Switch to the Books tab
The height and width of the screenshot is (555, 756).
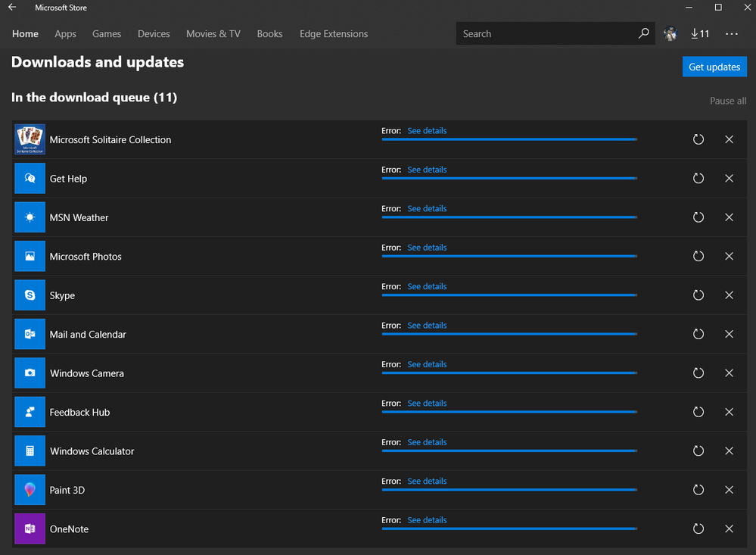coord(269,34)
